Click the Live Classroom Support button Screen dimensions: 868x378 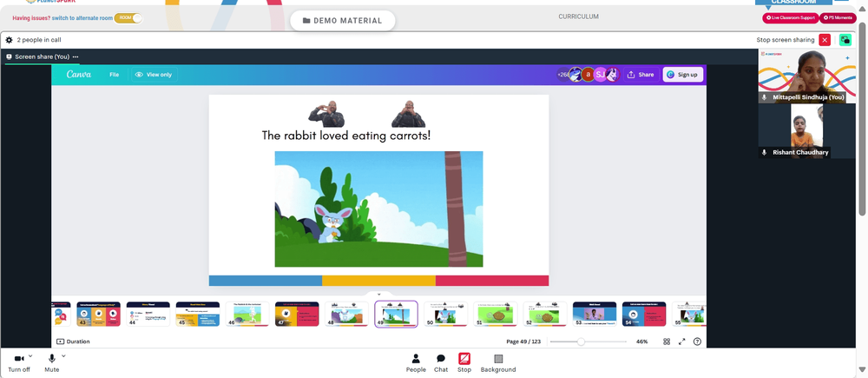(791, 17)
